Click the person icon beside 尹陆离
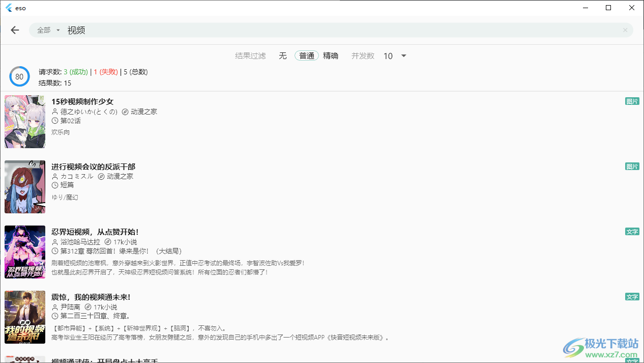The width and height of the screenshot is (644, 363). 56,307
